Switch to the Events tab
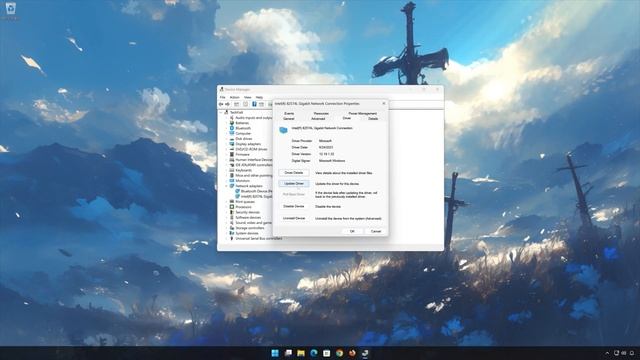 click(289, 113)
